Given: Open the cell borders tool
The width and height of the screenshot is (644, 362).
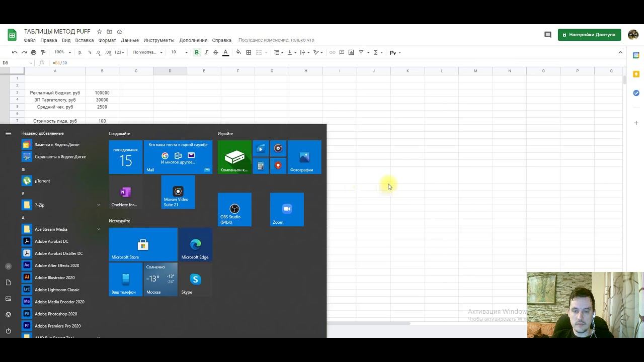Looking at the screenshot, I should pyautogui.click(x=249, y=52).
